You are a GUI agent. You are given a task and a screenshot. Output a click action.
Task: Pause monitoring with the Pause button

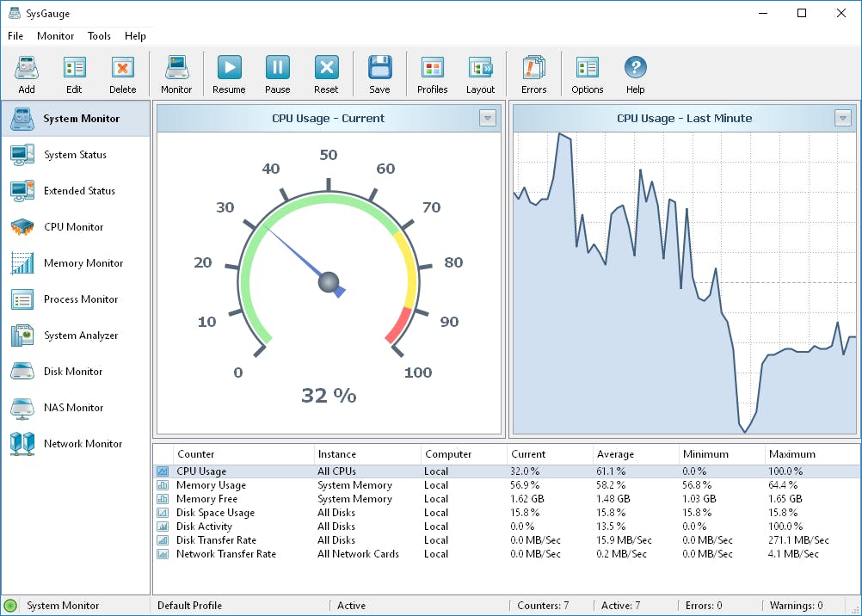click(x=277, y=74)
